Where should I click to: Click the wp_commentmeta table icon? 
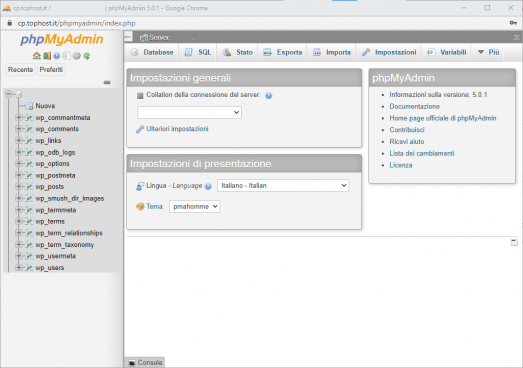pos(29,117)
